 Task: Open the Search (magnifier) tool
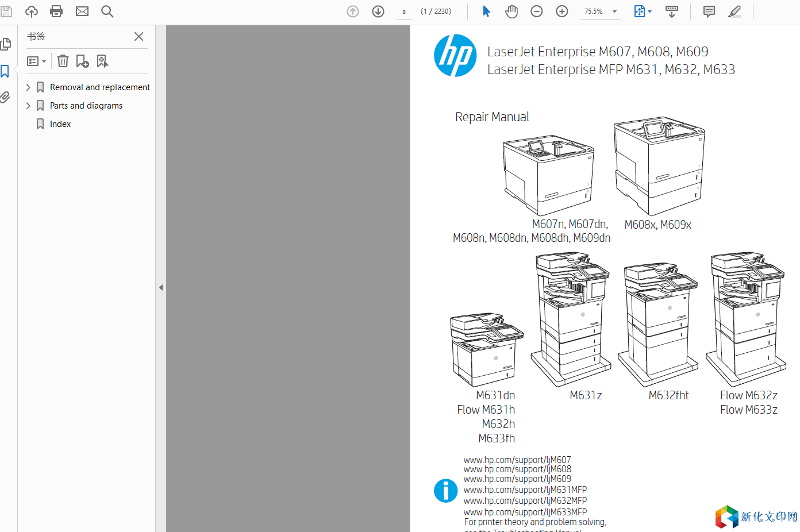[107, 11]
